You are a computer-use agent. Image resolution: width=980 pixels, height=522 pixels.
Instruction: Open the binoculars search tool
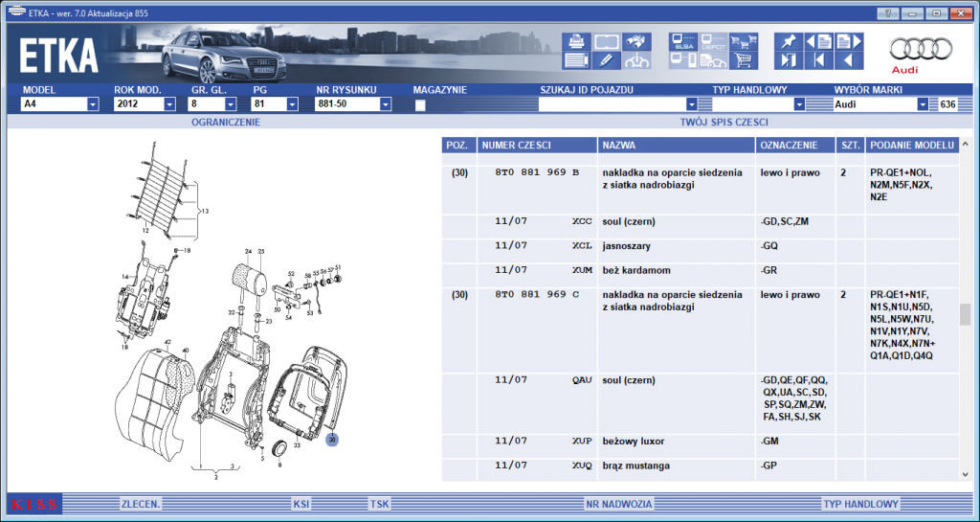(x=636, y=42)
